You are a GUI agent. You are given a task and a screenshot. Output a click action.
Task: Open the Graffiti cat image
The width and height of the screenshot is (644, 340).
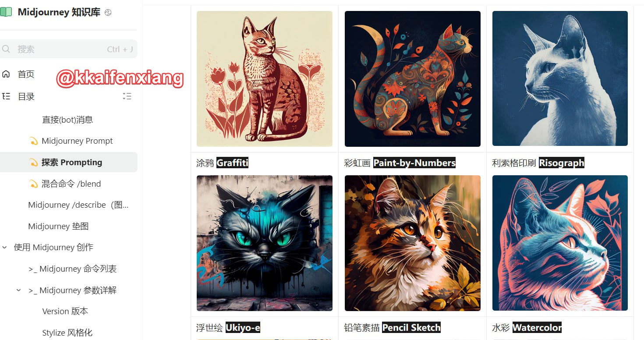(x=265, y=243)
